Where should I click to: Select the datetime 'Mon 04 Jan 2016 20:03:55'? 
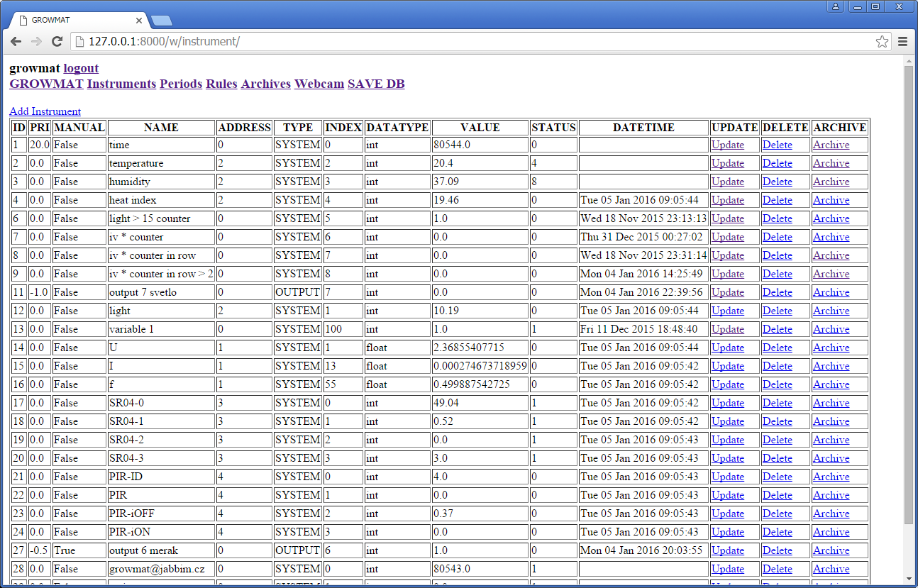(x=643, y=550)
